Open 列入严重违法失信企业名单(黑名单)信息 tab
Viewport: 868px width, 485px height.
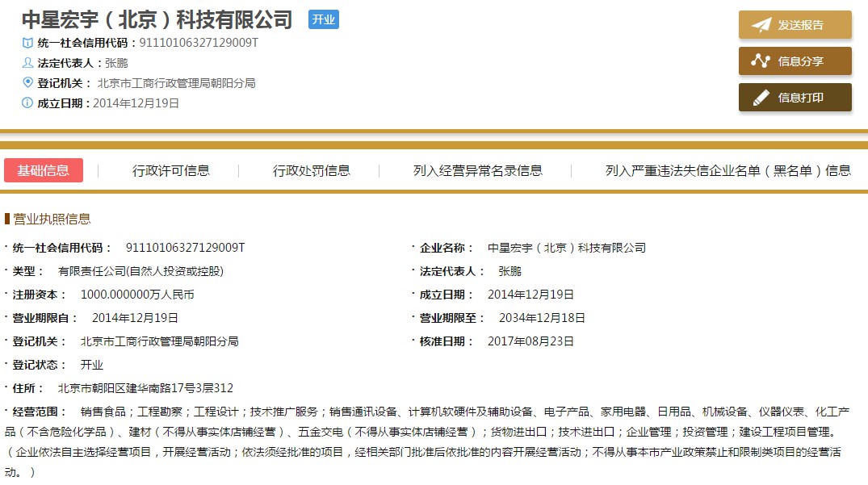pyautogui.click(x=728, y=170)
